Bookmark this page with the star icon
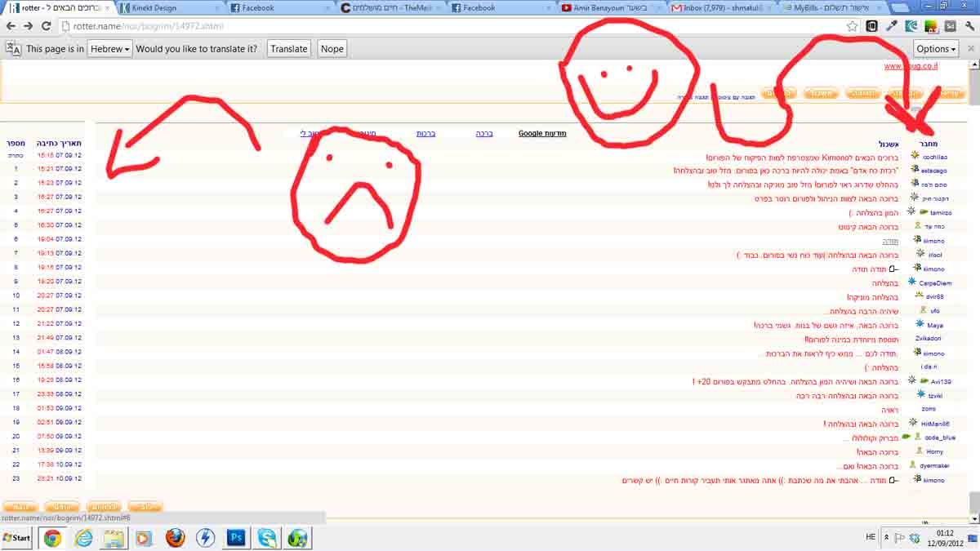 coord(852,26)
